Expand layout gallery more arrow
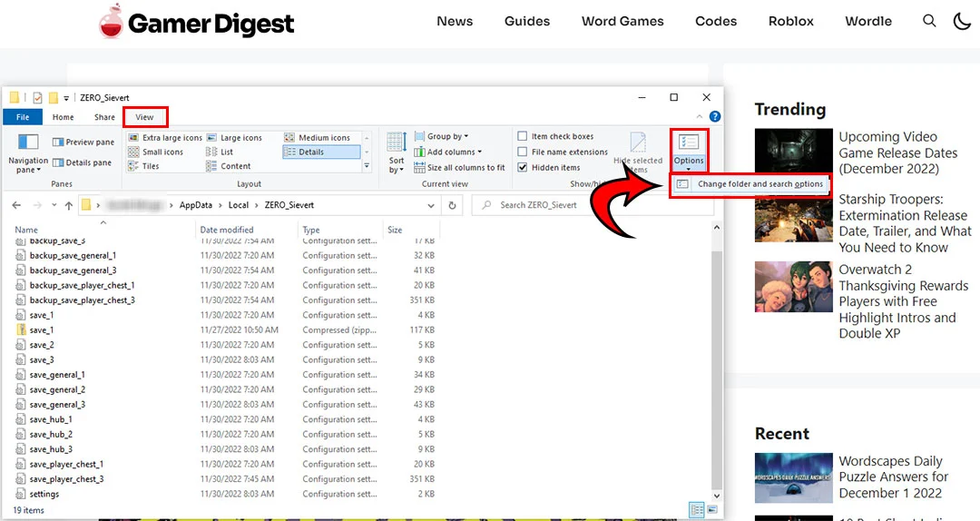980x521 pixels. [x=367, y=166]
